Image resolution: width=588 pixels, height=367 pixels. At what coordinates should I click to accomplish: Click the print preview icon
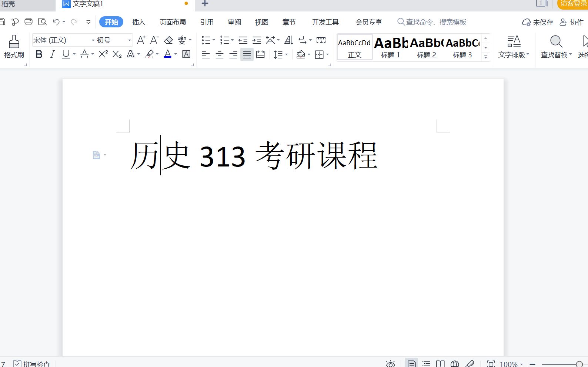[x=42, y=22]
